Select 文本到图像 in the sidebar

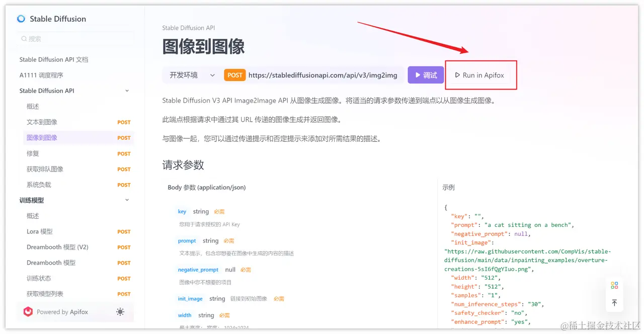[x=43, y=122]
